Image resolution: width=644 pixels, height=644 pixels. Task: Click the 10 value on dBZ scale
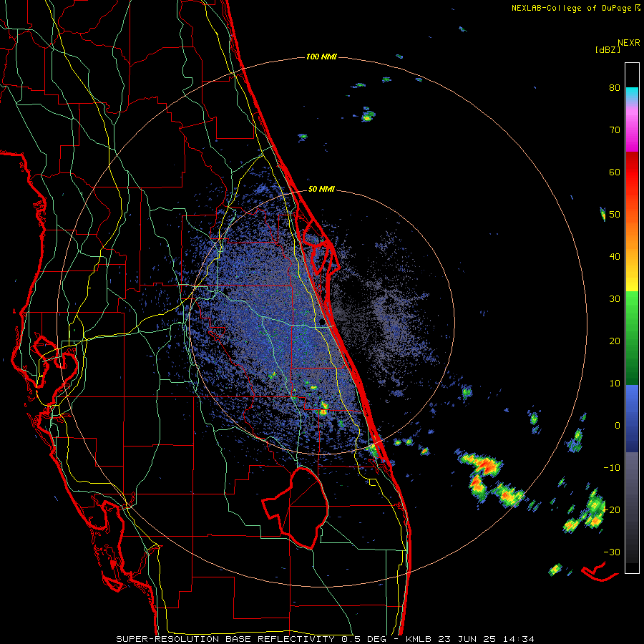[x=615, y=384]
